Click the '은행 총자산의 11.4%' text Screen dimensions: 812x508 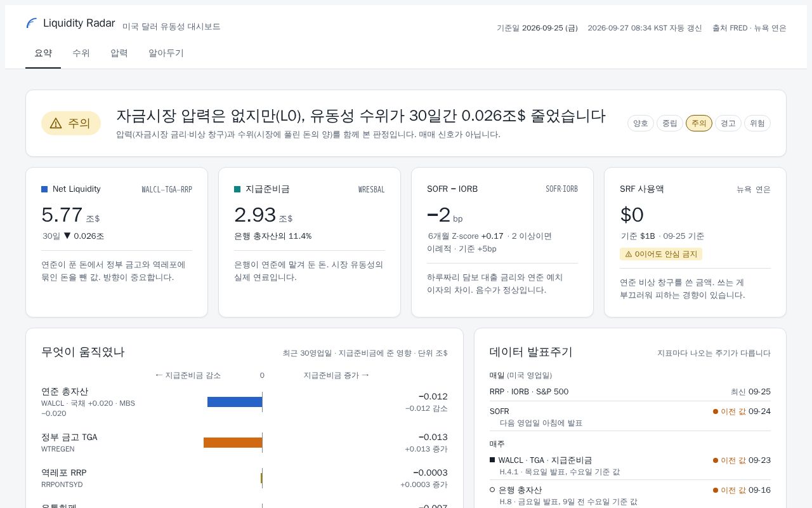tap(273, 236)
